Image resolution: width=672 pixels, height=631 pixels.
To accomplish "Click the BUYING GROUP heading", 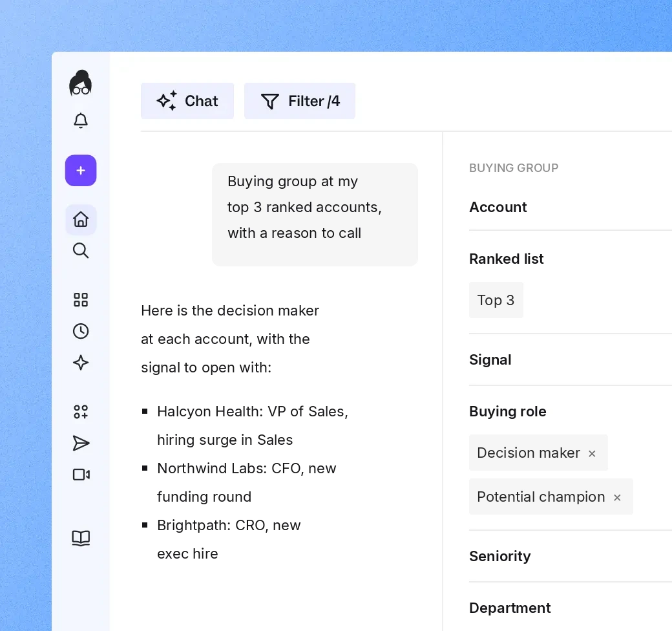I will click(514, 168).
